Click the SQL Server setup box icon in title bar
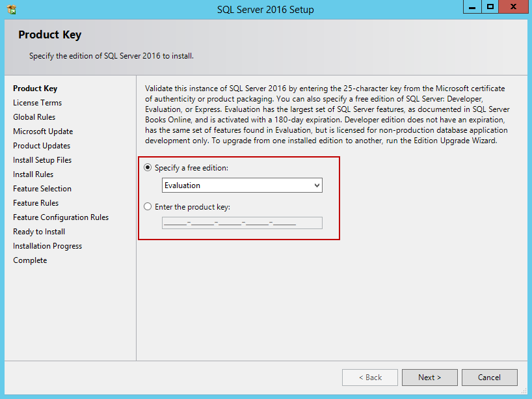Screen dimensions: 532x399 coord(12,9)
